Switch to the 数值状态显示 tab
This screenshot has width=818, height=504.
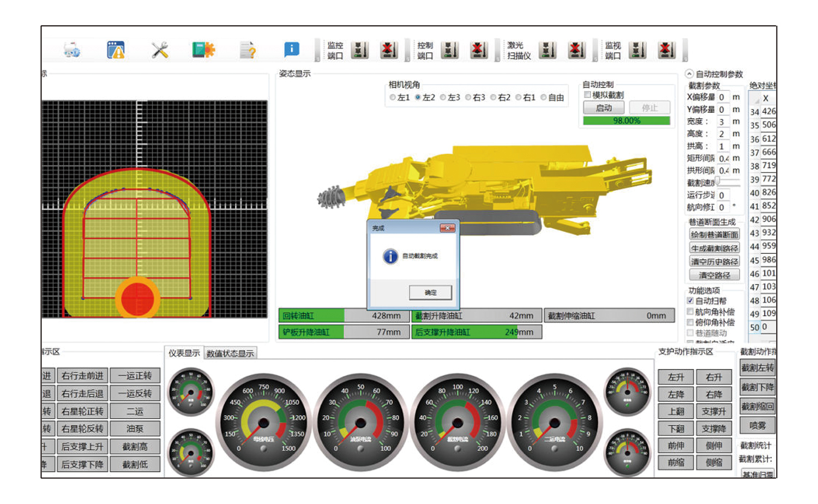pyautogui.click(x=230, y=354)
